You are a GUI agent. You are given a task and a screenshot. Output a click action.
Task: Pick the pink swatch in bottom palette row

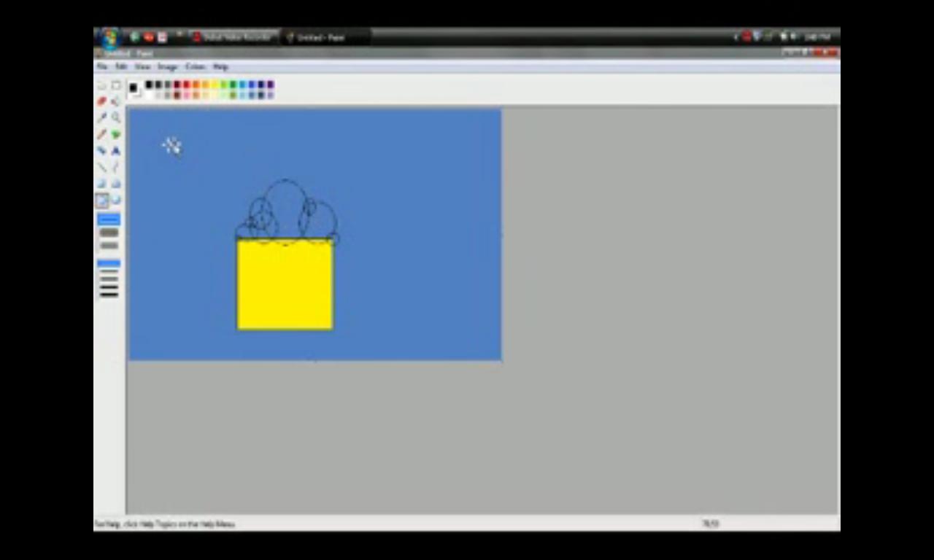[x=186, y=95]
